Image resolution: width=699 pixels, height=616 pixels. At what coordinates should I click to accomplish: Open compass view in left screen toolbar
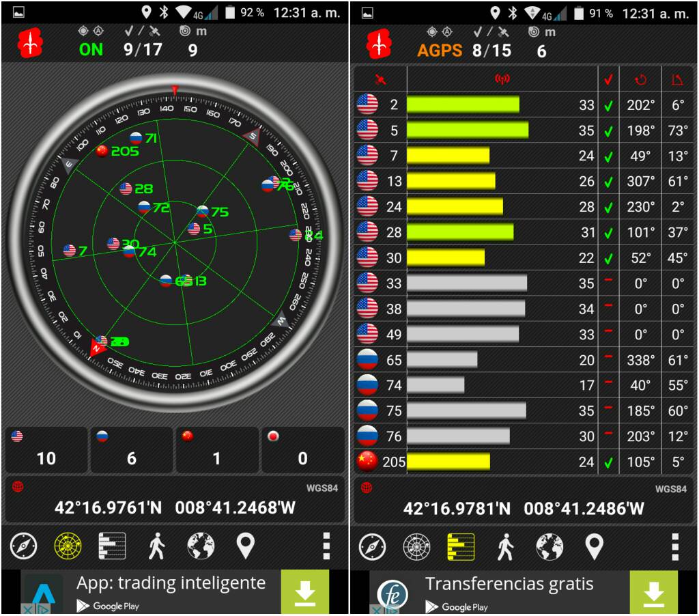coord(24,546)
